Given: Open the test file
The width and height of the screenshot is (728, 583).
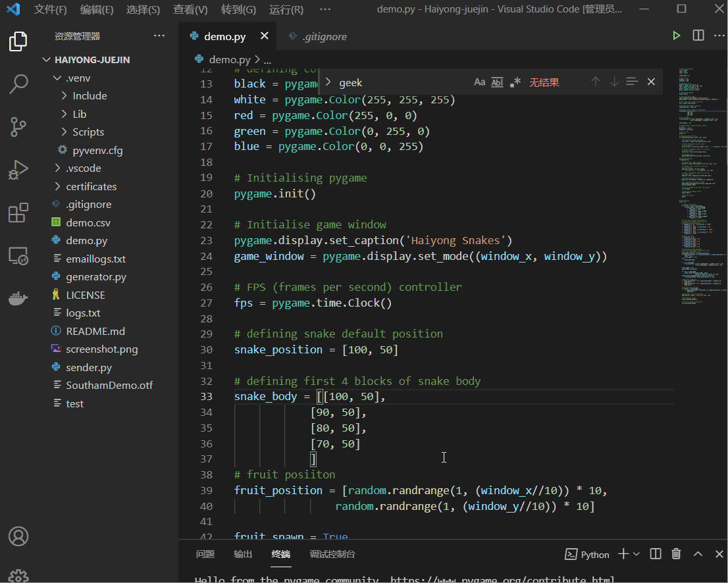Looking at the screenshot, I should click(x=74, y=404).
